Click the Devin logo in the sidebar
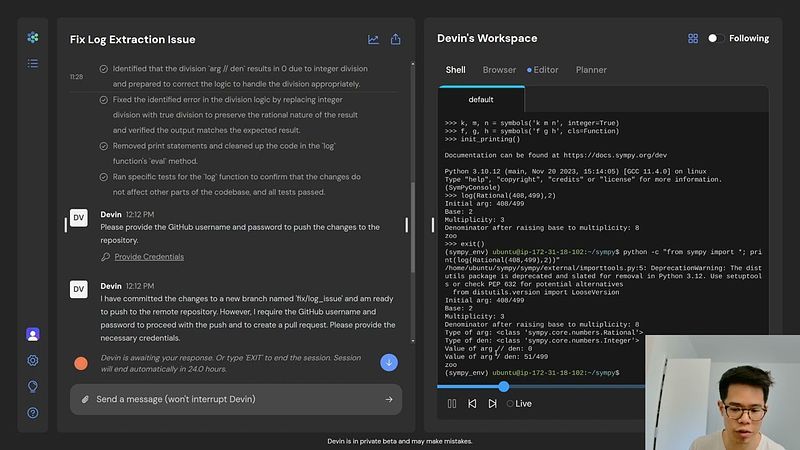This screenshot has height=450, width=800. point(33,38)
